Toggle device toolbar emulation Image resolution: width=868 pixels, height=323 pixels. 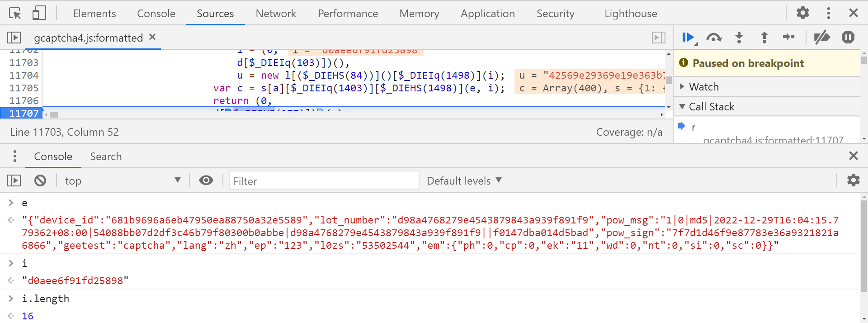(39, 13)
